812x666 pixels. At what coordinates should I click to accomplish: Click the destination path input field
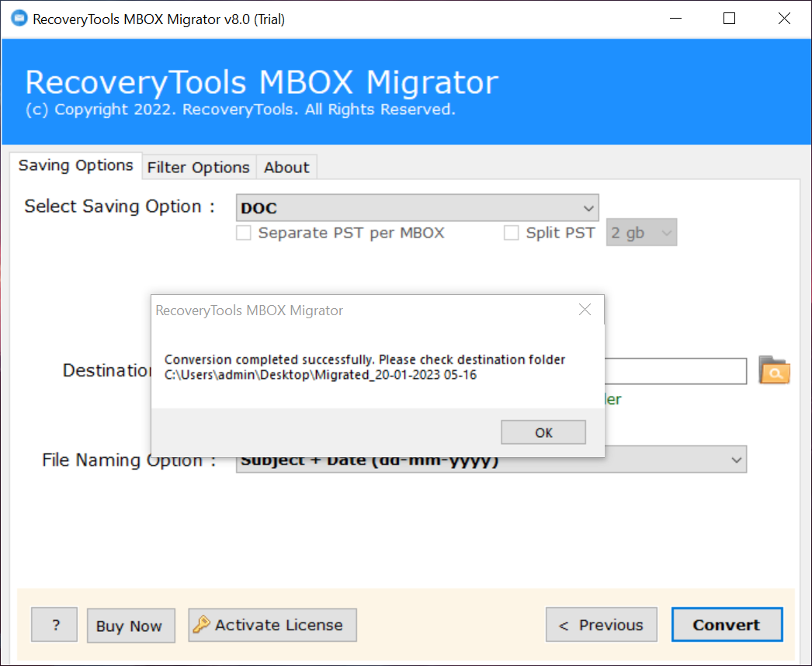click(675, 371)
